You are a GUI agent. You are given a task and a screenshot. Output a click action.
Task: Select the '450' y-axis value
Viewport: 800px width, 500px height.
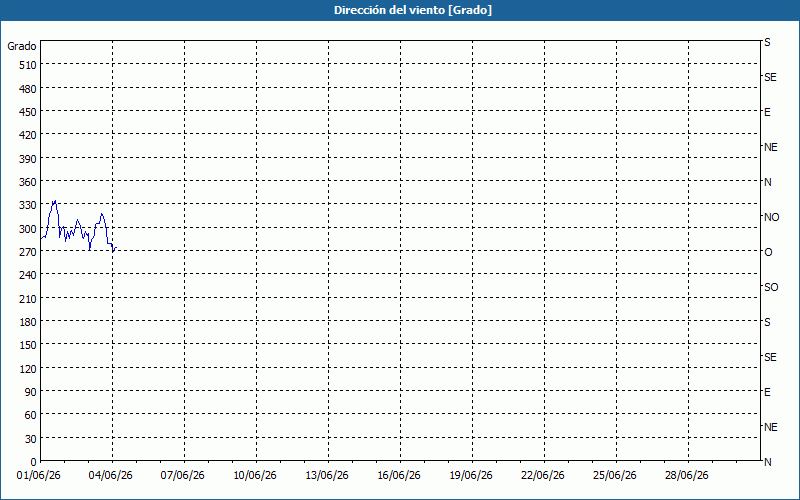28,112
